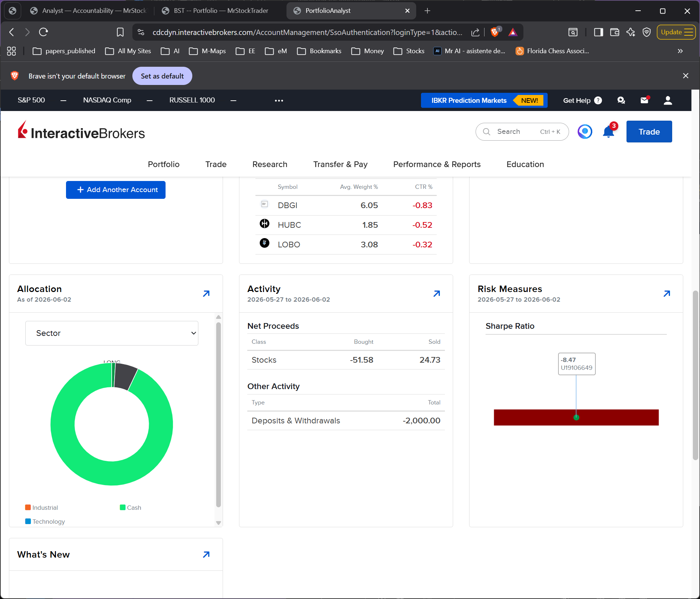Screen dimensions: 700x599
Task: Open Leo AI sparkle icon
Action: coord(630,32)
